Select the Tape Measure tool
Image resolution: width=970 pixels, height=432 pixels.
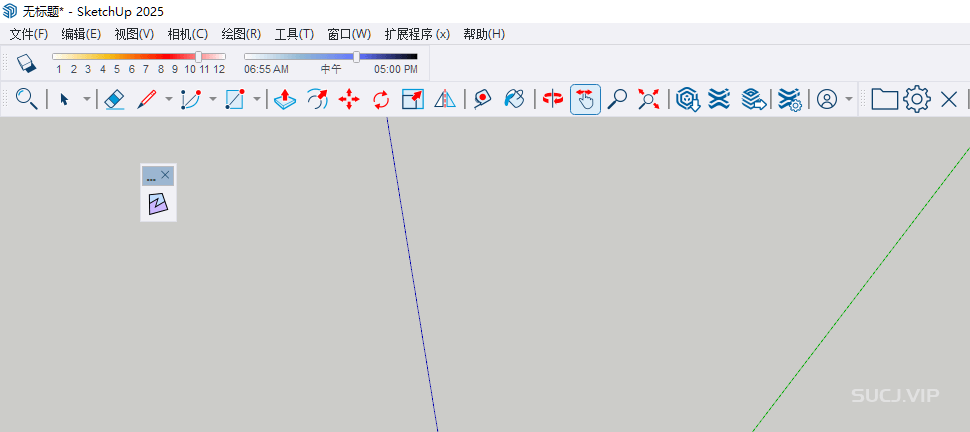pyautogui.click(x=483, y=99)
